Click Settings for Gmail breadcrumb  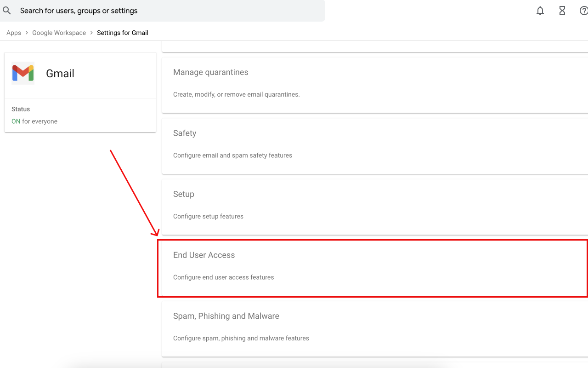123,33
